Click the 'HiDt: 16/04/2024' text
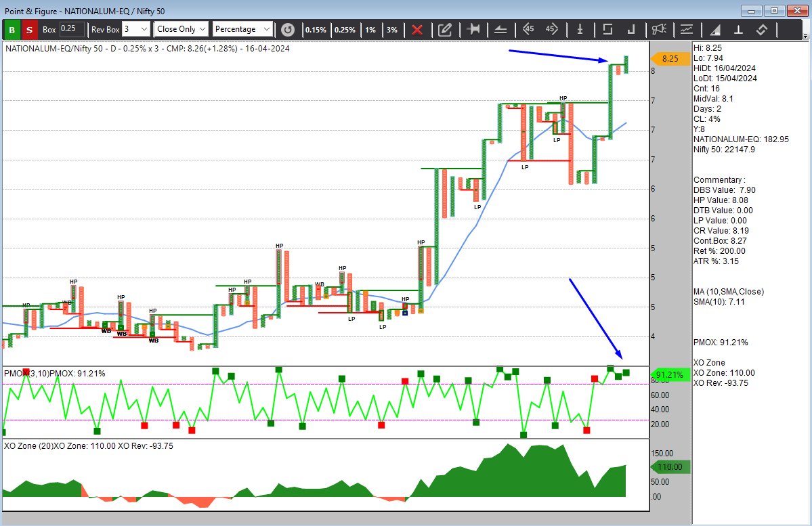Image resolution: width=812 pixels, height=526 pixels. point(725,68)
